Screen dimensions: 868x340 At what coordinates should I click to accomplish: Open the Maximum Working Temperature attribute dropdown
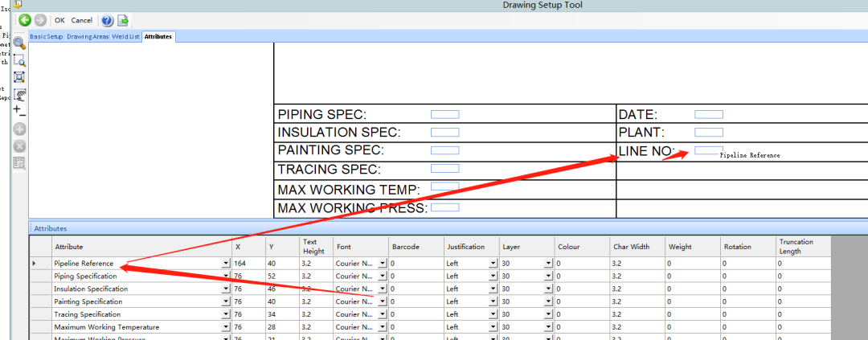click(226, 327)
